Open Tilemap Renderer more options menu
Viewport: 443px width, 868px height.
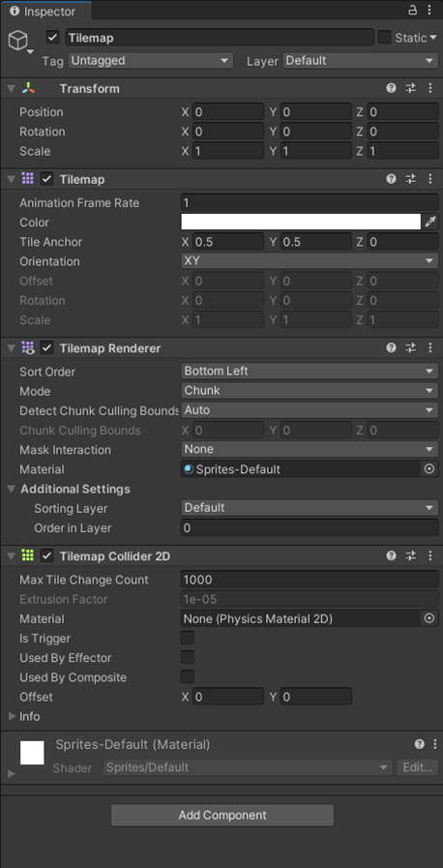tap(430, 347)
